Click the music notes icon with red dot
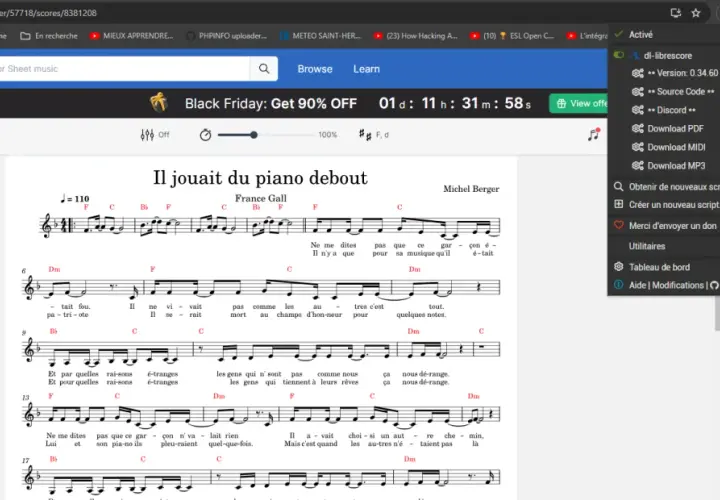 click(594, 134)
